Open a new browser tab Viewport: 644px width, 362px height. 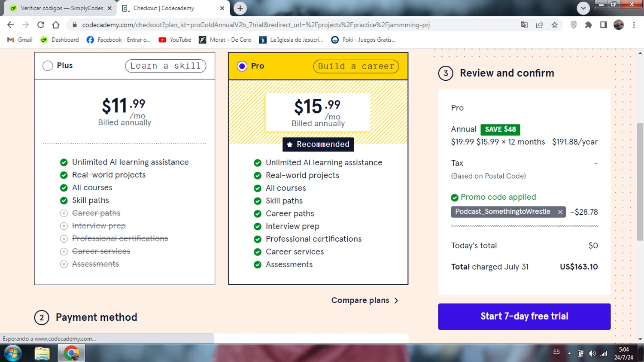click(240, 8)
